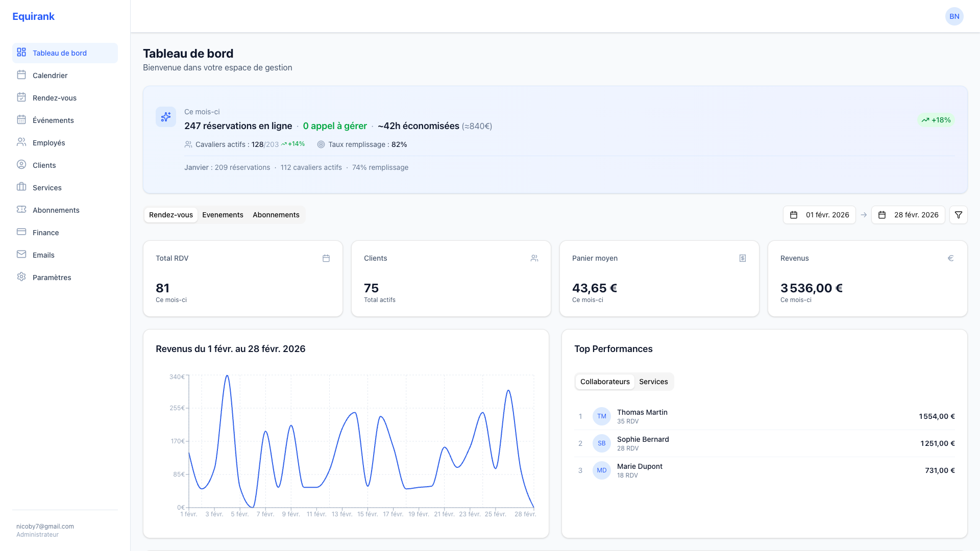Select the Services toggle in Top Performances
Viewport: 980px width, 551px height.
point(653,382)
